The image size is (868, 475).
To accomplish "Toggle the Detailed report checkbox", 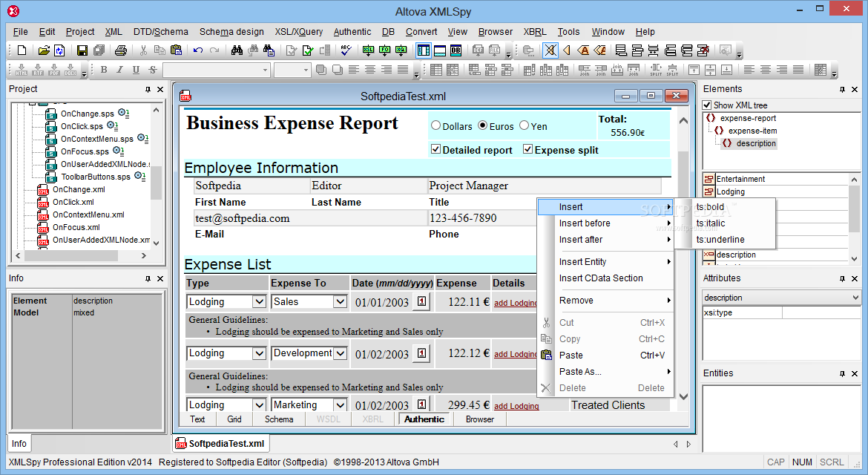I will point(435,149).
